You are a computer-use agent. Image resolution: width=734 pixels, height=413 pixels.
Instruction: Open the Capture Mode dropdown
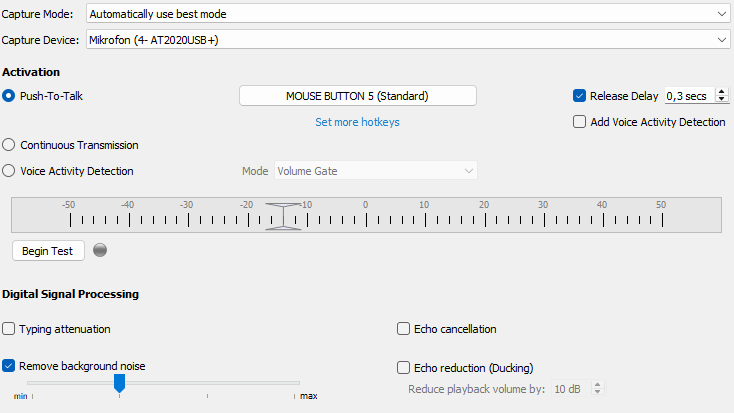point(407,13)
